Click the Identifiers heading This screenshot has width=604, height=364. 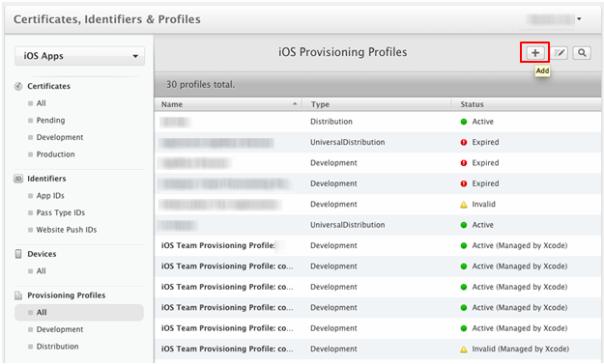click(46, 179)
